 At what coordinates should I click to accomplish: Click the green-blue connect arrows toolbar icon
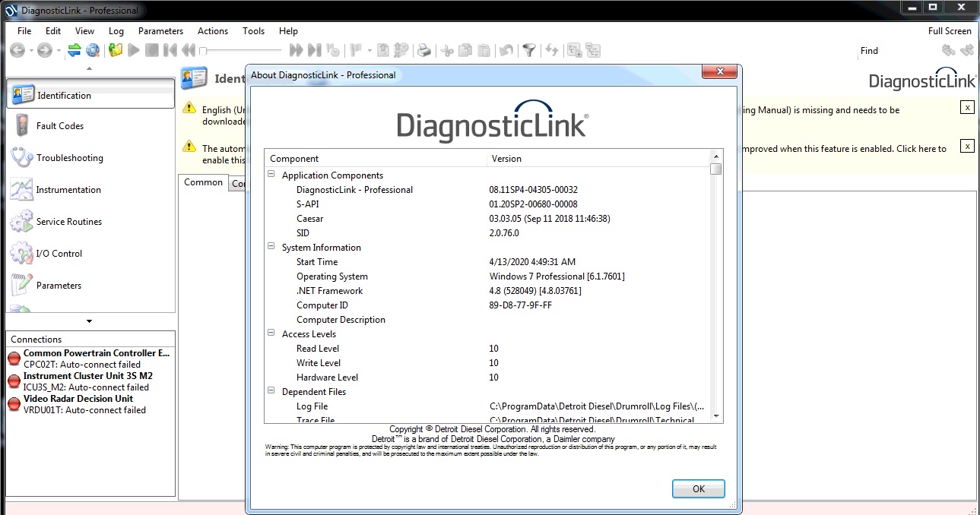click(x=75, y=50)
